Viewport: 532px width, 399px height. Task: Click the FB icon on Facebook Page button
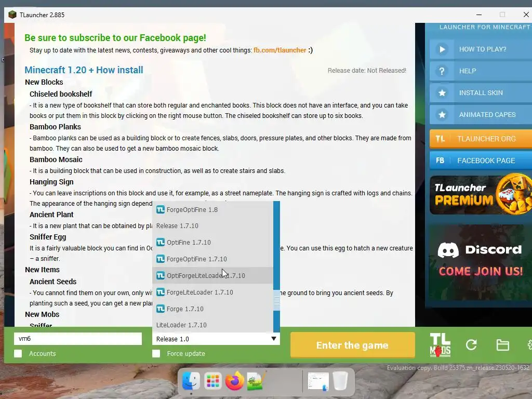tap(440, 161)
